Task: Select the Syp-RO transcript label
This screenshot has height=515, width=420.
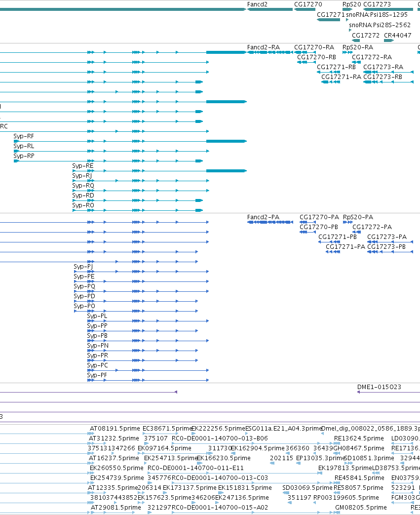Action: click(83, 205)
